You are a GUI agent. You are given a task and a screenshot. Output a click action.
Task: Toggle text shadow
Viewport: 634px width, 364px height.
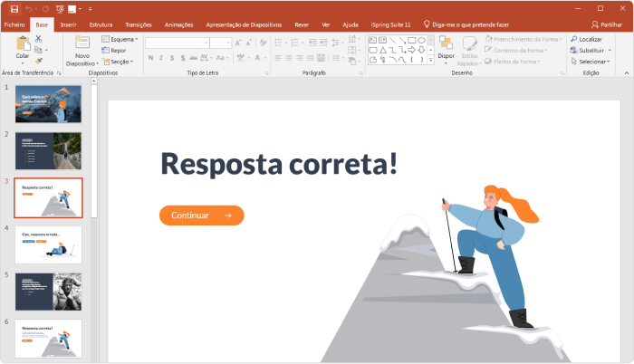183,58
